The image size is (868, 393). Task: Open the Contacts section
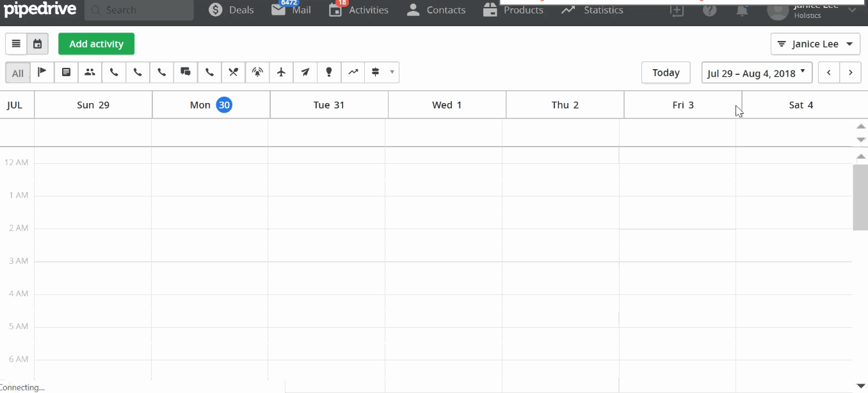[435, 10]
